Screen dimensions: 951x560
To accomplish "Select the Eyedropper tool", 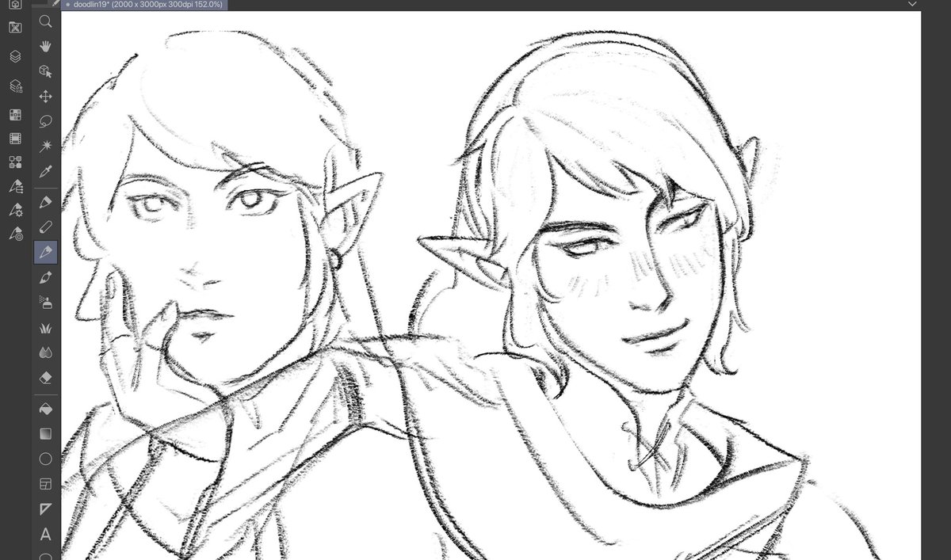I will (x=45, y=171).
